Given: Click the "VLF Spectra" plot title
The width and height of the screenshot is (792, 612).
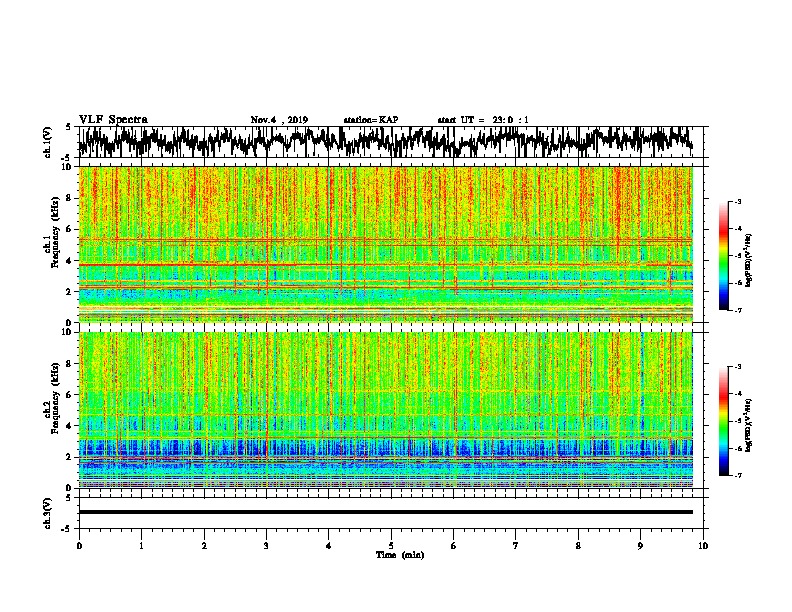Looking at the screenshot, I should pos(113,120).
